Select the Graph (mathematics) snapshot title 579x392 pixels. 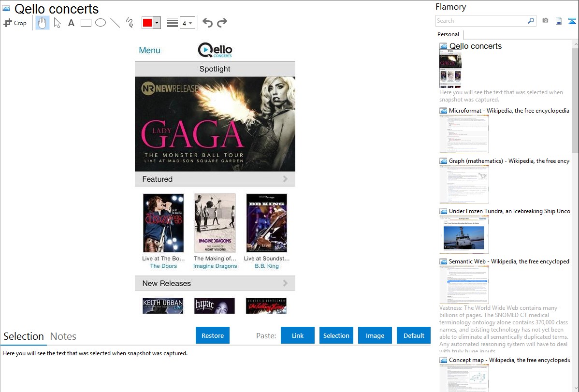[509, 161]
